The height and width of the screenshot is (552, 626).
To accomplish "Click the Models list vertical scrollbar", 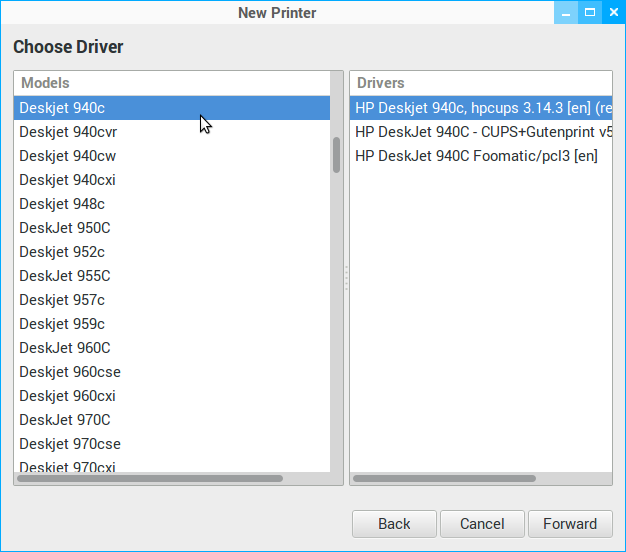I will pyautogui.click(x=336, y=155).
